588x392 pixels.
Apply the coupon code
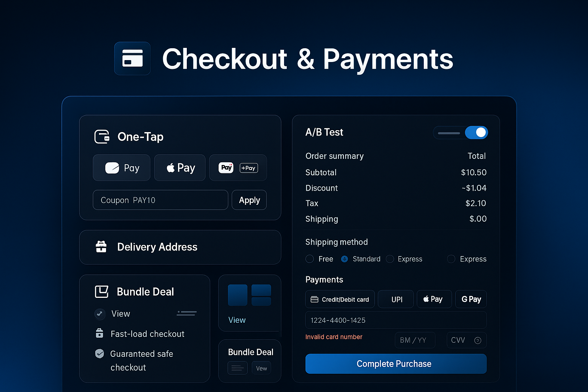coord(249,200)
